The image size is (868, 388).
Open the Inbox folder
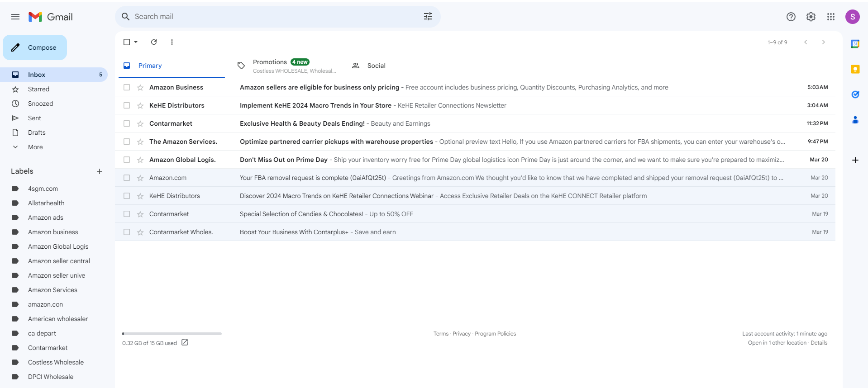coord(53,75)
